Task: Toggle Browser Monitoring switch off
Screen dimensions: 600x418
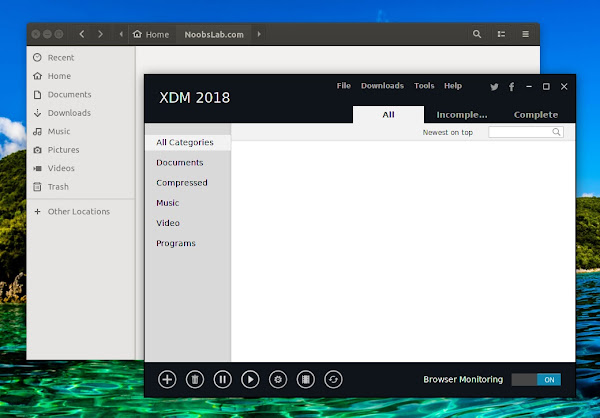Action: pos(536,380)
